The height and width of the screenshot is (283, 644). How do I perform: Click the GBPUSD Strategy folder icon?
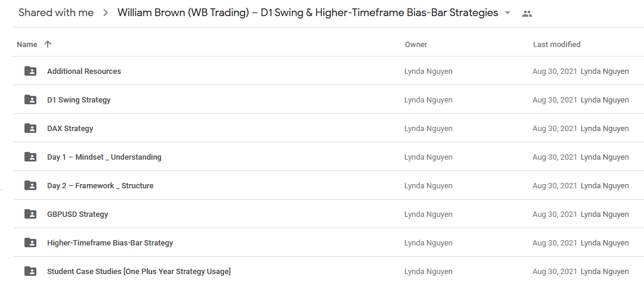pyautogui.click(x=30, y=214)
